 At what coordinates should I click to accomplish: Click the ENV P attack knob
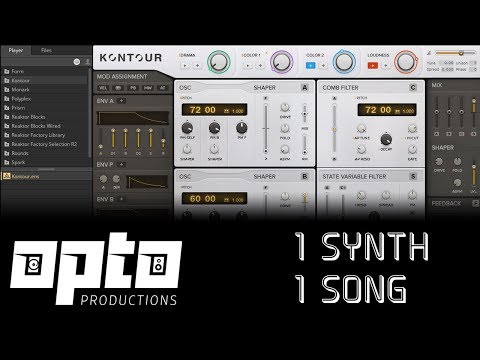103,179
